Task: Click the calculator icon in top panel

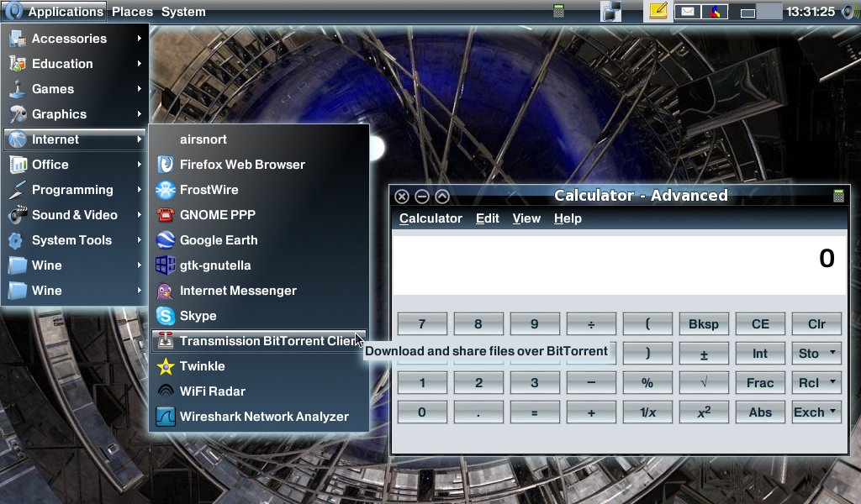Action: click(558, 11)
